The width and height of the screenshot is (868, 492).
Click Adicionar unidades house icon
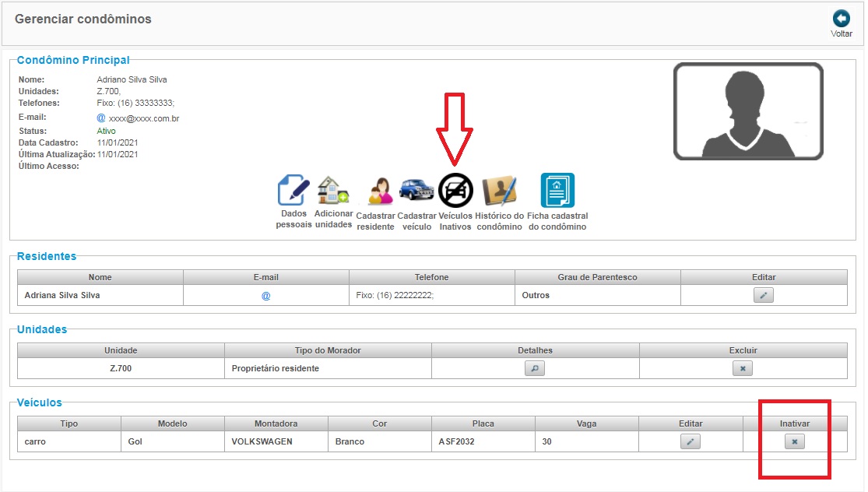click(333, 191)
